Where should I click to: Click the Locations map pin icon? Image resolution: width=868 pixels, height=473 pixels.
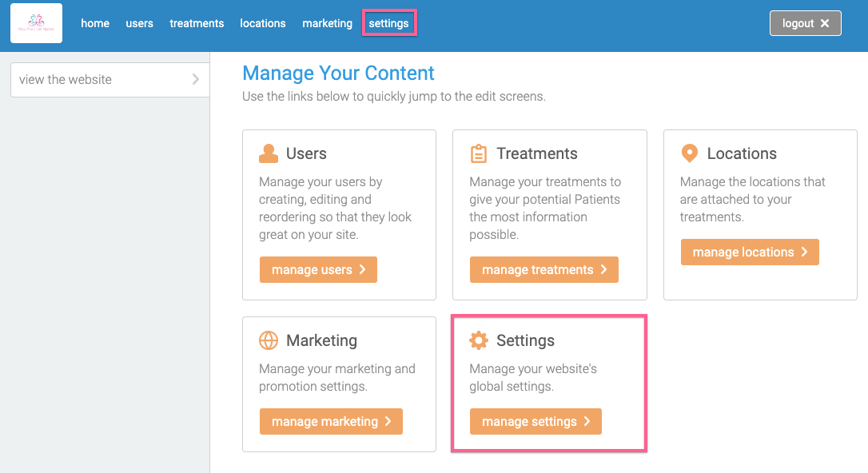click(x=689, y=153)
